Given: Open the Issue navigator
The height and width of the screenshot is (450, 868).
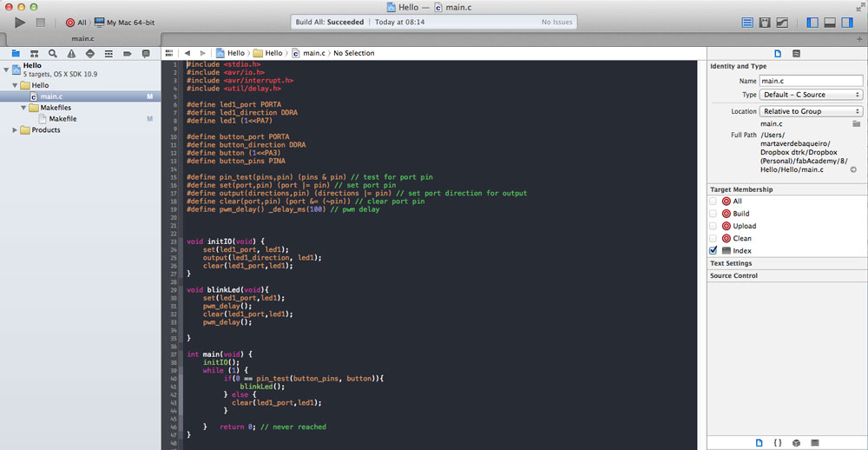Looking at the screenshot, I should point(71,54).
